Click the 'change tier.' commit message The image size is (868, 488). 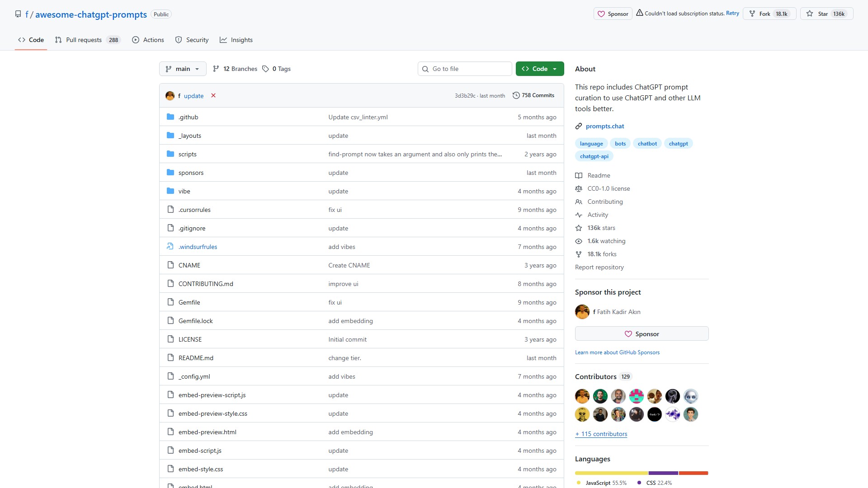click(344, 358)
